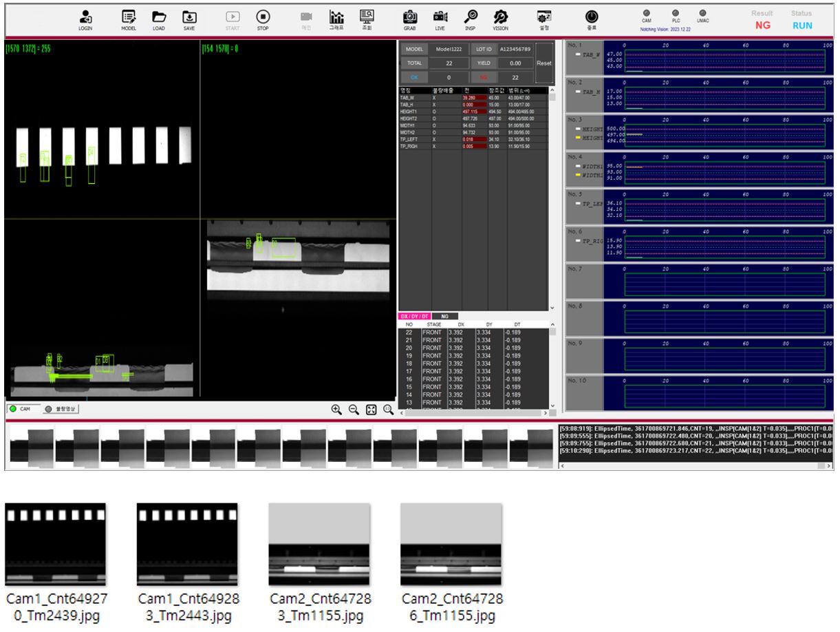Start LIVE camera view
The height and width of the screenshot is (632, 840).
440,19
